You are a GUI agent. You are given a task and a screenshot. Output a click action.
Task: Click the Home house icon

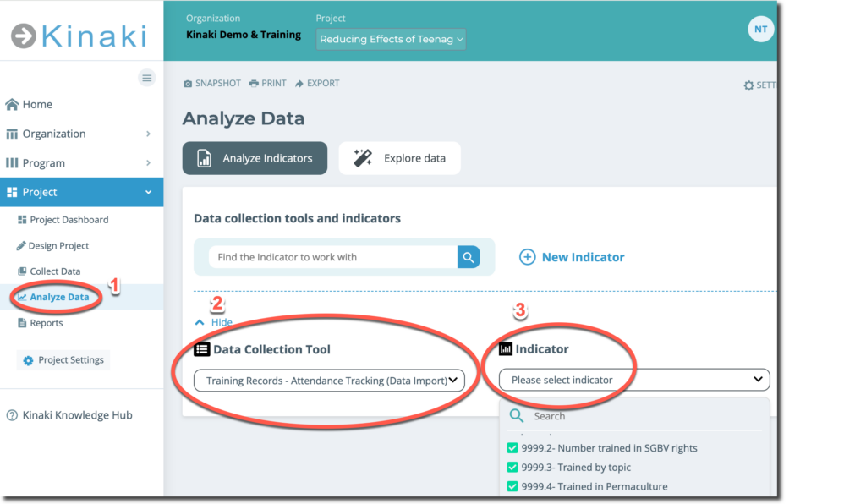pyautogui.click(x=12, y=104)
